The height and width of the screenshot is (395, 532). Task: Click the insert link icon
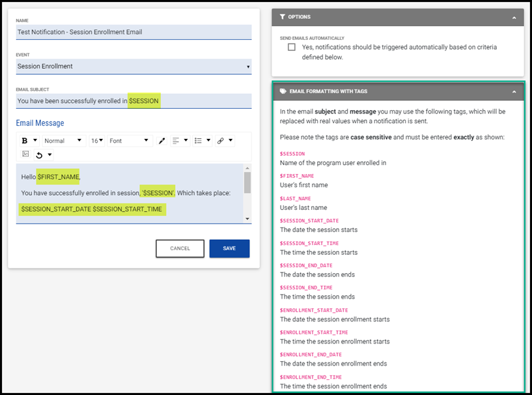(221, 141)
